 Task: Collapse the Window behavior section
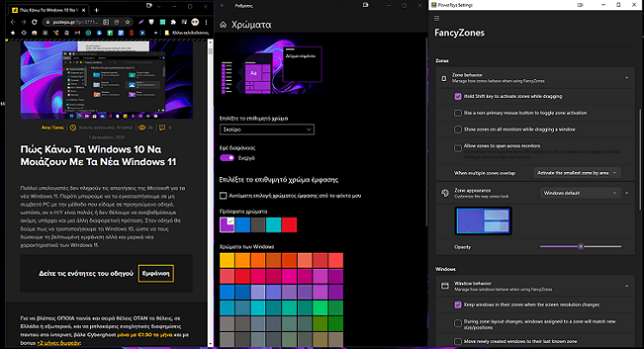(626, 286)
